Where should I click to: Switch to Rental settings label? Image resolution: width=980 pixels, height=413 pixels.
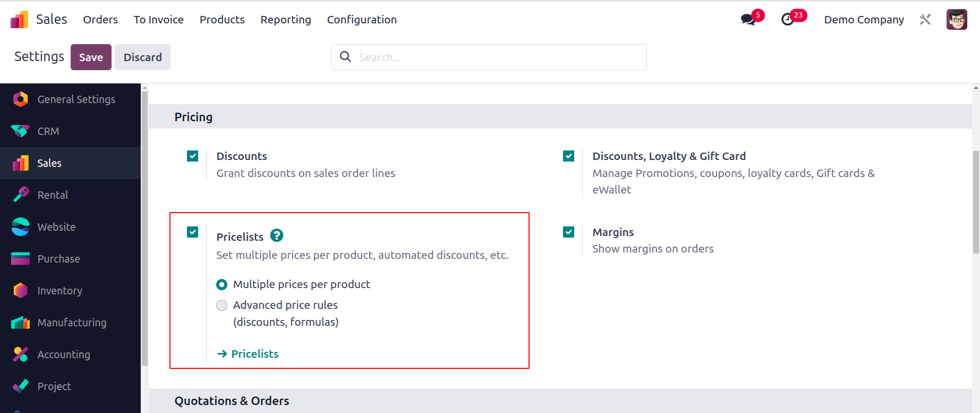tap(53, 195)
